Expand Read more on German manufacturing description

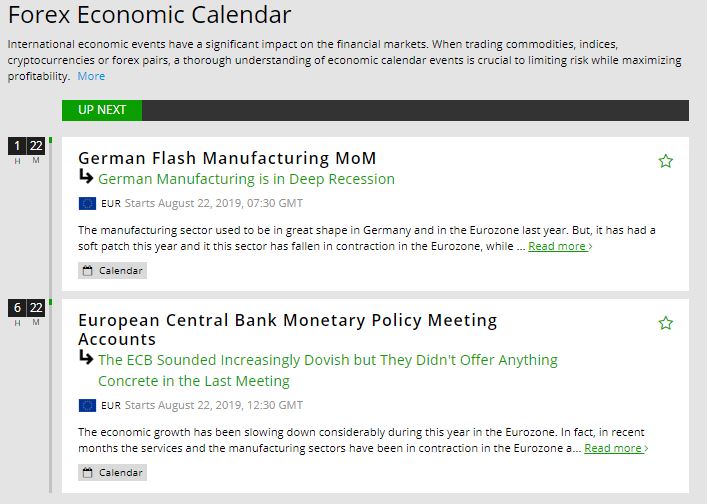(x=560, y=246)
